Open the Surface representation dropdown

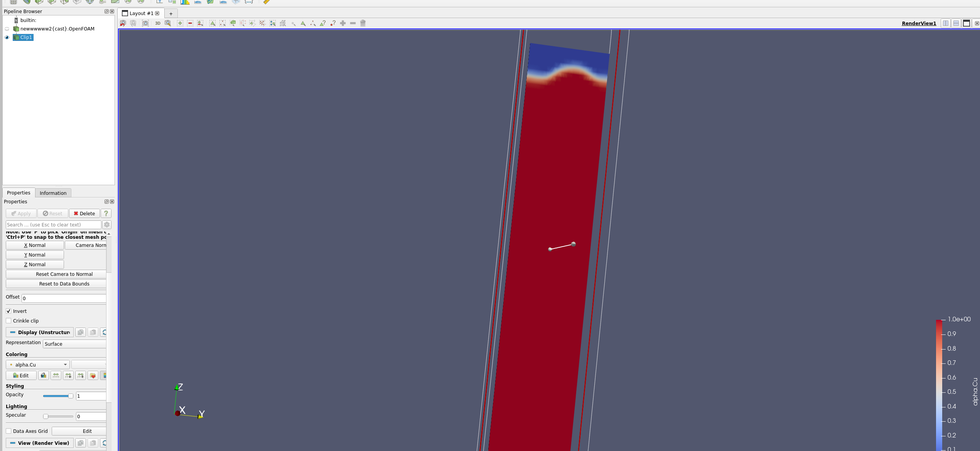[74, 344]
